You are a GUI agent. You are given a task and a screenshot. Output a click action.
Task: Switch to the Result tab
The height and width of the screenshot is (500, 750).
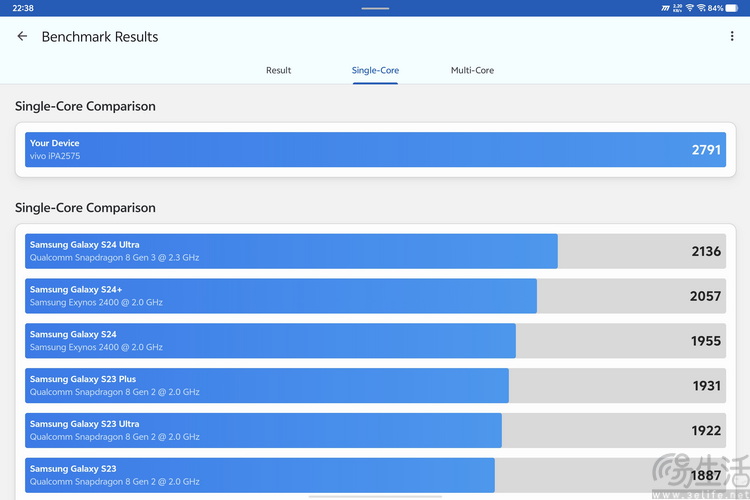point(278,70)
